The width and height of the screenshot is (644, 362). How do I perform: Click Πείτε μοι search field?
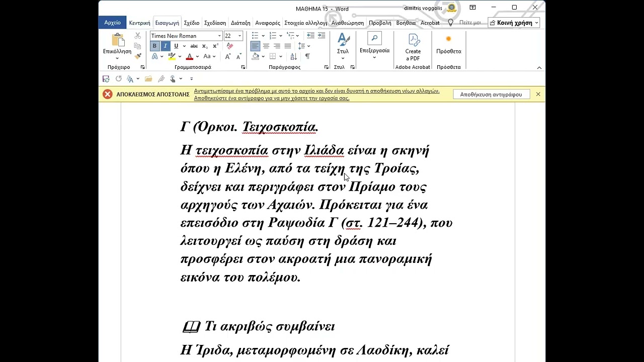(470, 23)
